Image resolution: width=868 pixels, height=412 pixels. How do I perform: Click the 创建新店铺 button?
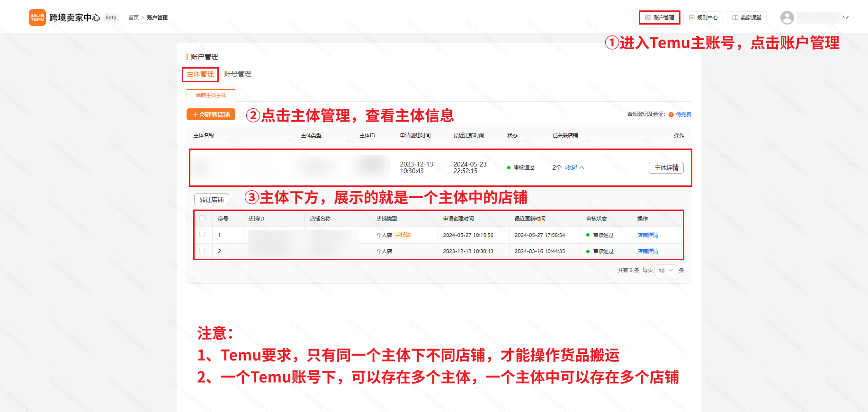click(211, 114)
